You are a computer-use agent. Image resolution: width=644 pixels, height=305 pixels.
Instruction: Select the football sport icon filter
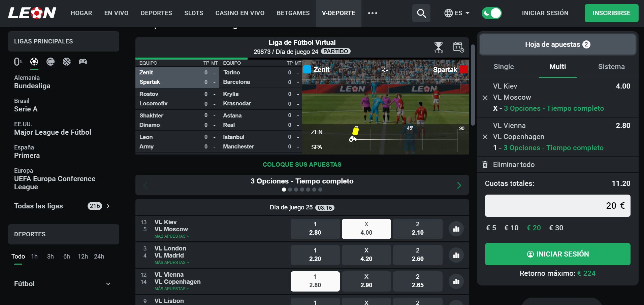(34, 62)
